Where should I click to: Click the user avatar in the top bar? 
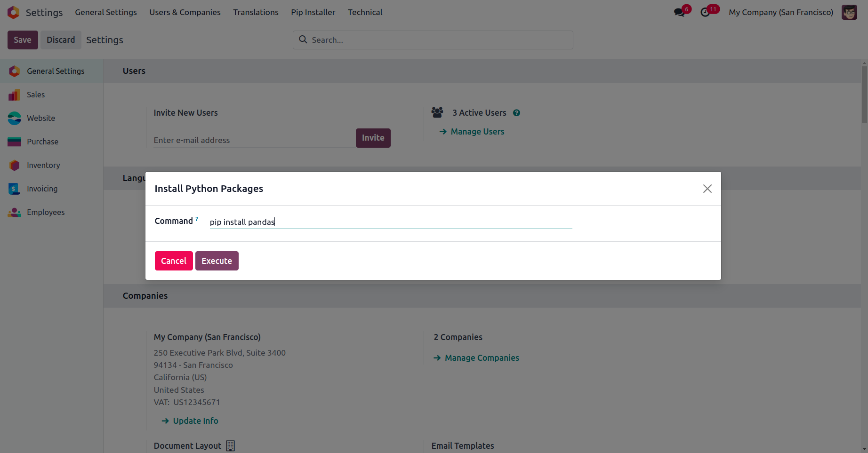[849, 12]
